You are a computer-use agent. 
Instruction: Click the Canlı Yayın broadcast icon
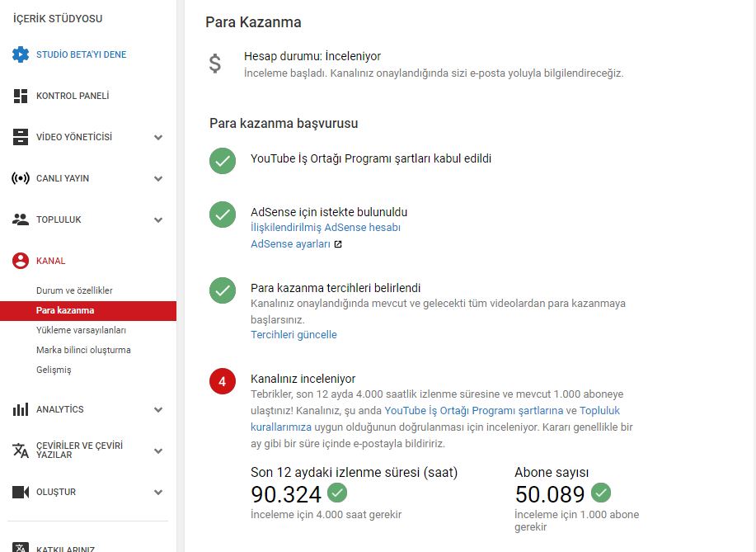[21, 178]
